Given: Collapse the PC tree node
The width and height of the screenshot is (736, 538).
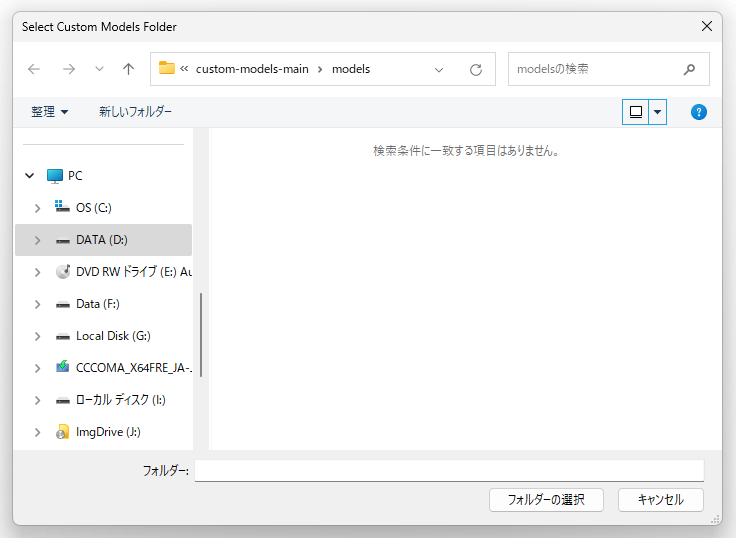Looking at the screenshot, I should pos(30,176).
